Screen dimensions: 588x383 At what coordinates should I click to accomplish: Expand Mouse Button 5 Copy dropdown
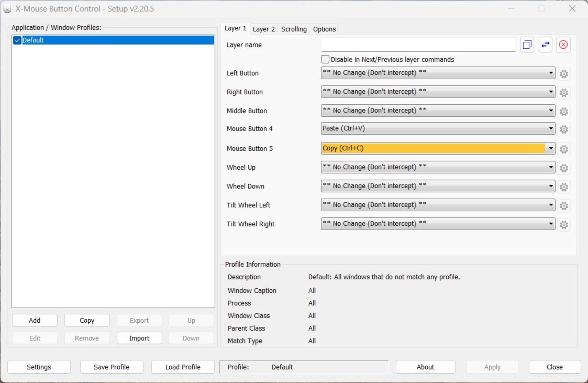[x=550, y=148]
